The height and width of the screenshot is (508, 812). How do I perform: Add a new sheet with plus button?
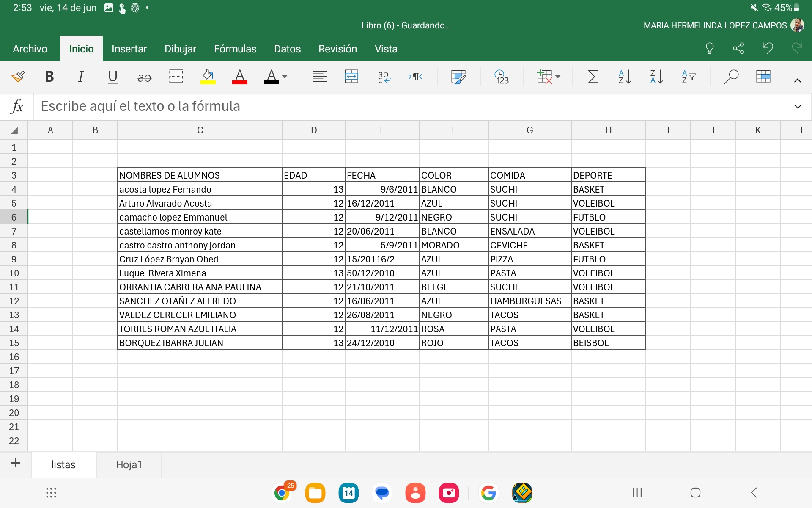[16, 463]
